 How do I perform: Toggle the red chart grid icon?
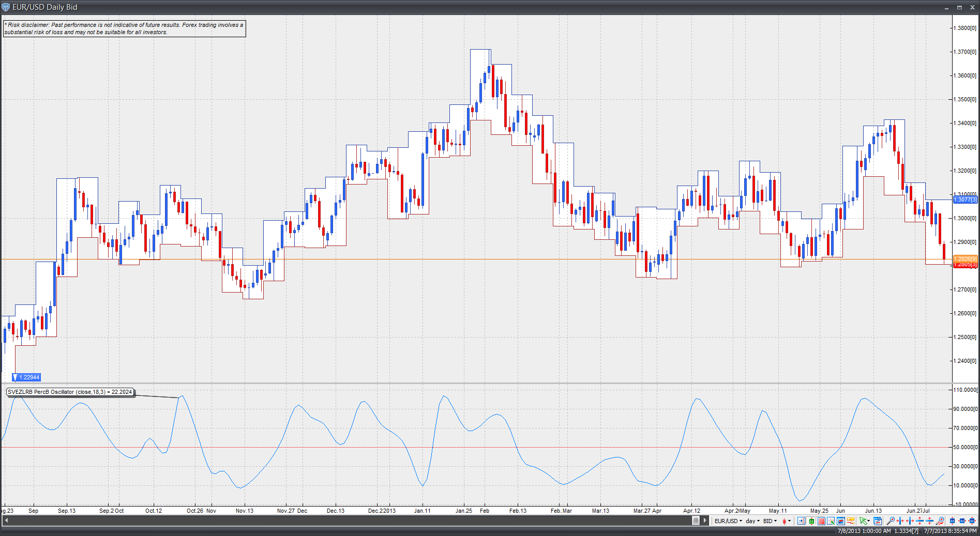point(821,521)
